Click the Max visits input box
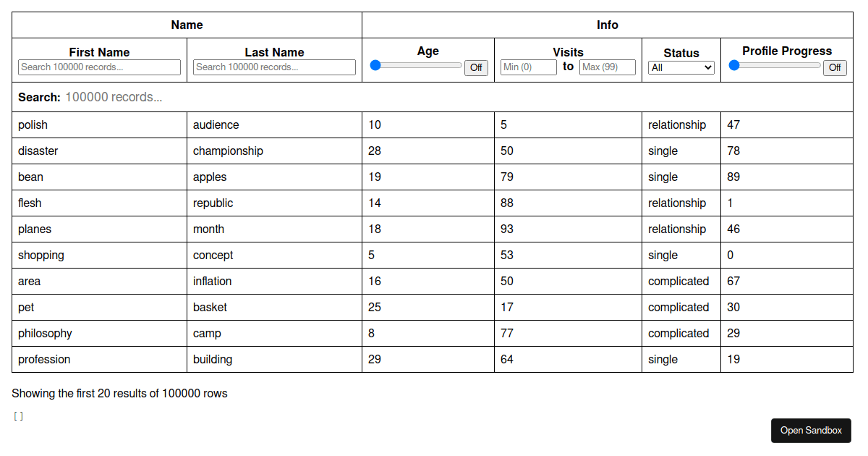The image size is (868, 456). 608,67
